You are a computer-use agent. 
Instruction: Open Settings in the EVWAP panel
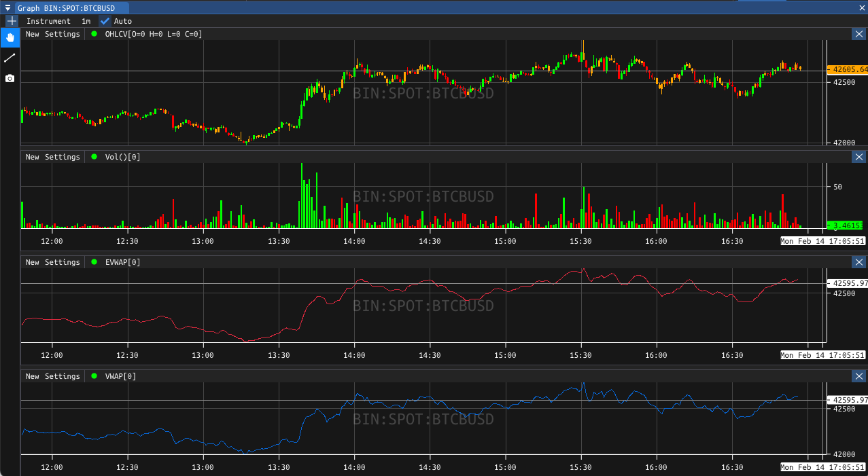click(63, 262)
